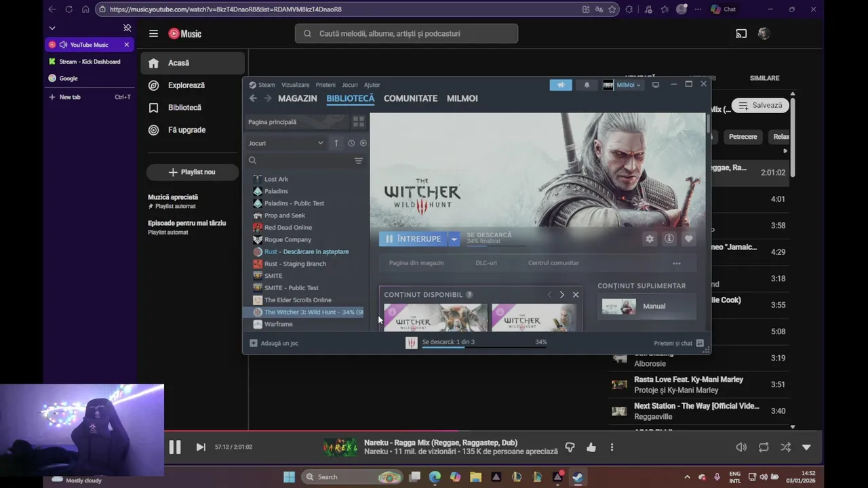
Task: Expand the Jocuri collection dropdown in Steam
Action: 321,143
